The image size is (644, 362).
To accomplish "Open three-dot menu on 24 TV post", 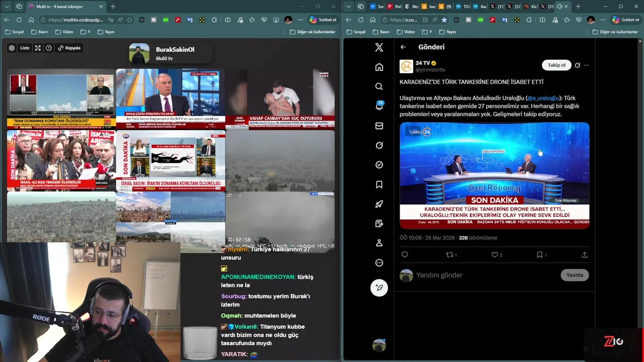I will pyautogui.click(x=586, y=65).
